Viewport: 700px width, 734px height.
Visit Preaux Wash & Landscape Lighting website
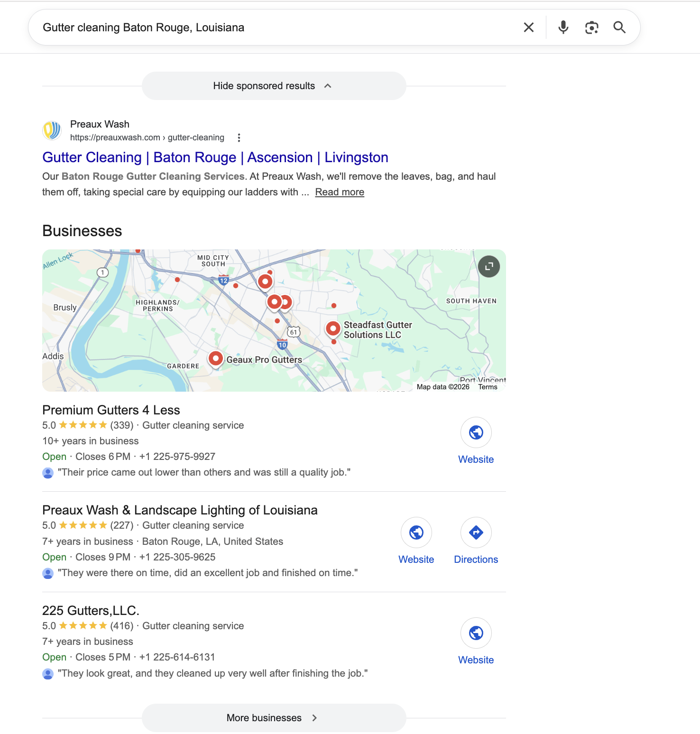(416, 533)
